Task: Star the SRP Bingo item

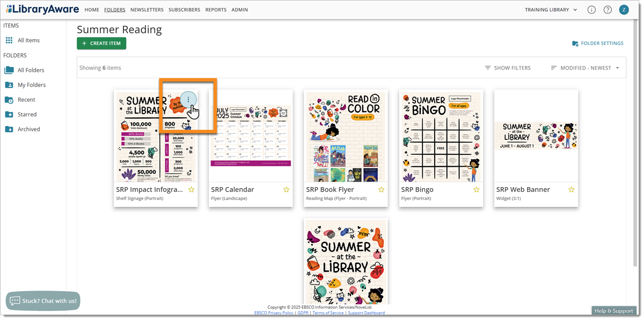Action: 476,190
